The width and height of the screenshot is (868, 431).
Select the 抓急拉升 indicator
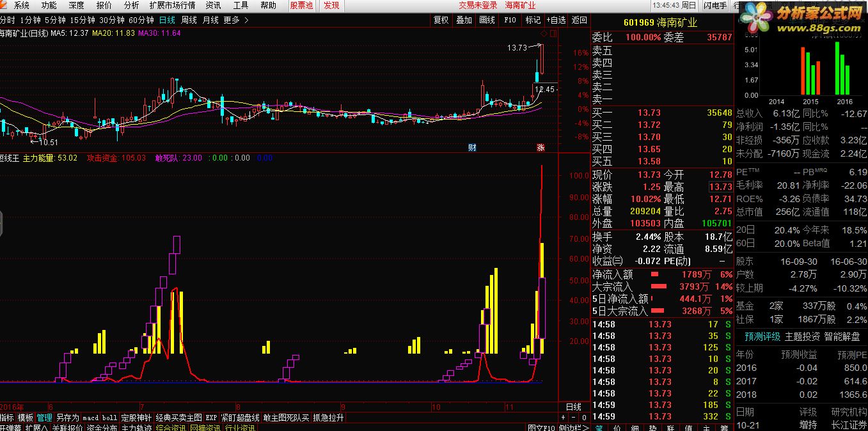click(328, 418)
